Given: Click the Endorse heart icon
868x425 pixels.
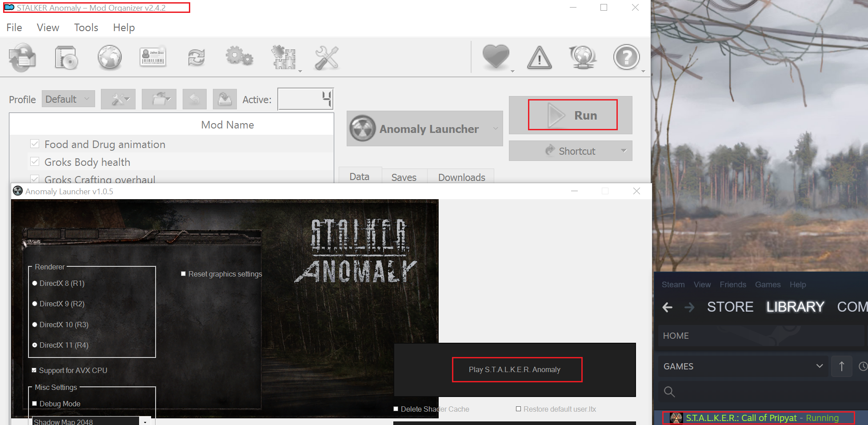Looking at the screenshot, I should pyautogui.click(x=496, y=57).
